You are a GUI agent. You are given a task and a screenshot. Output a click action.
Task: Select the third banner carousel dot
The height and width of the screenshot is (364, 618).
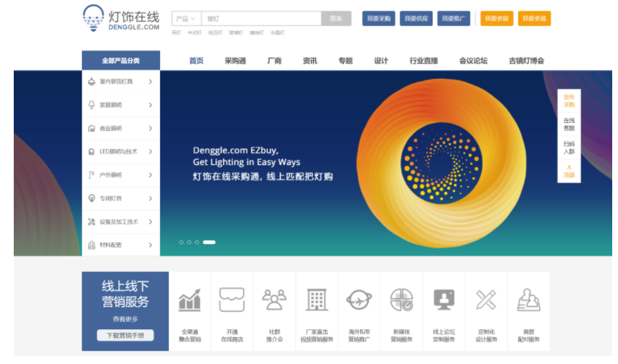(197, 242)
